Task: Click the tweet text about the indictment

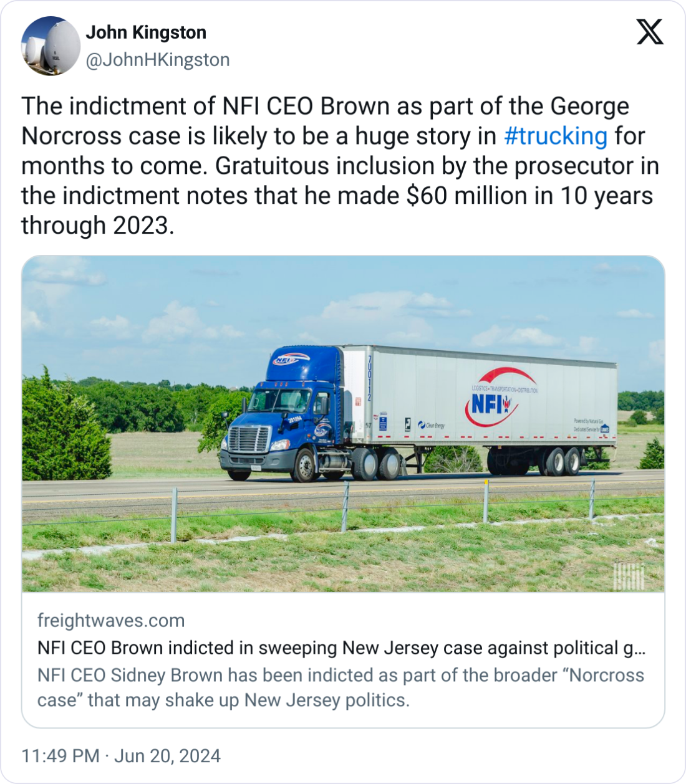Action: [340, 166]
